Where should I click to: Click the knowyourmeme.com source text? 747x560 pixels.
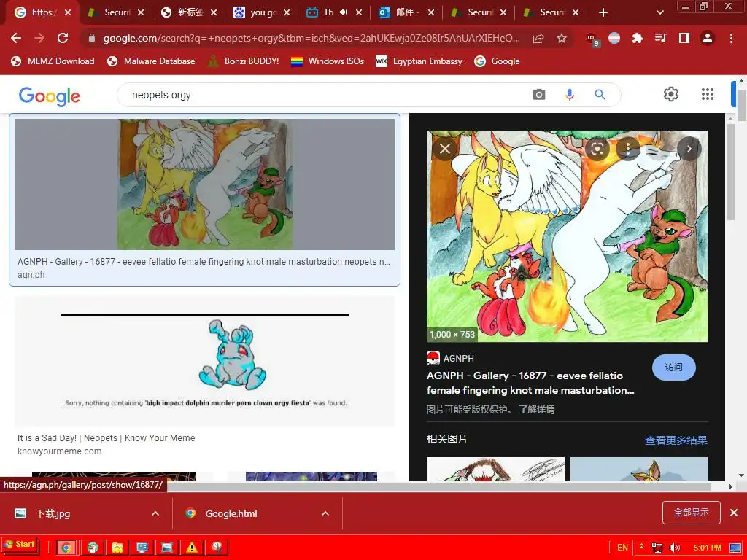coord(60,451)
